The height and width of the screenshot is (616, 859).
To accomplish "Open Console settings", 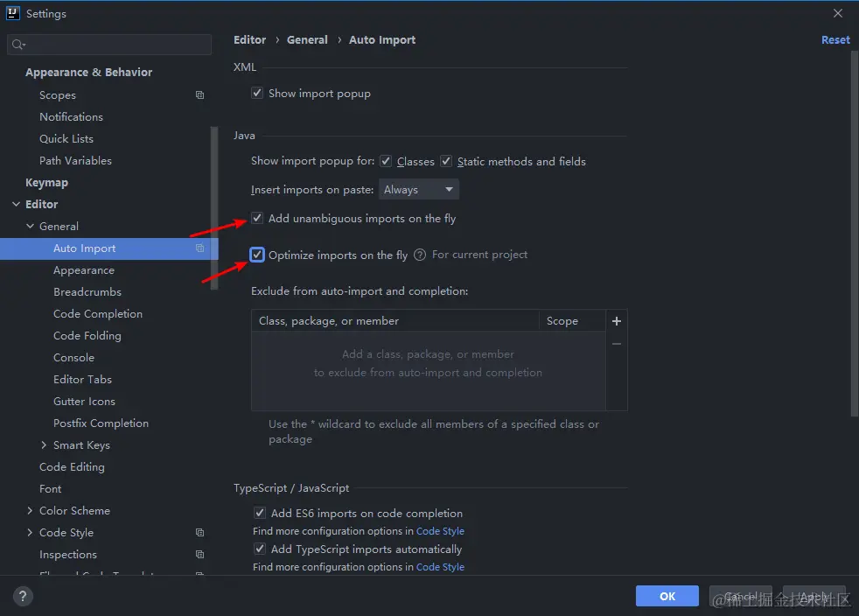I will tap(74, 358).
